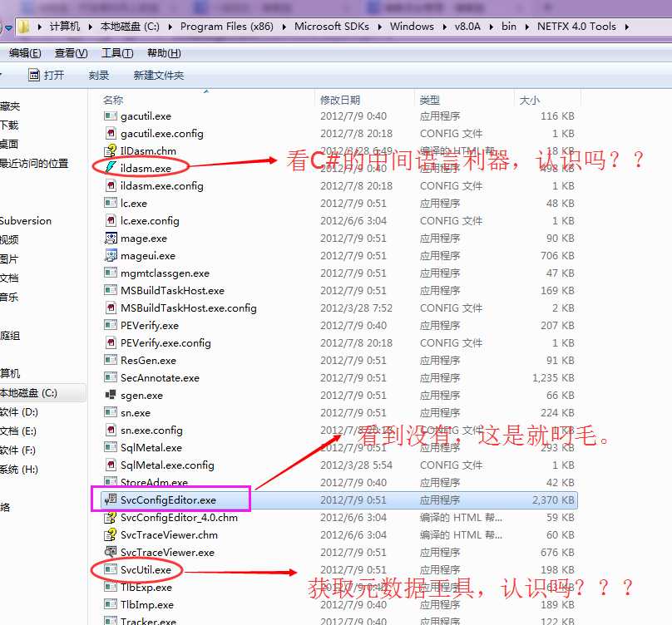The height and width of the screenshot is (625, 672).
Task: Click the sn.exe.config file icon
Action: pos(111,430)
